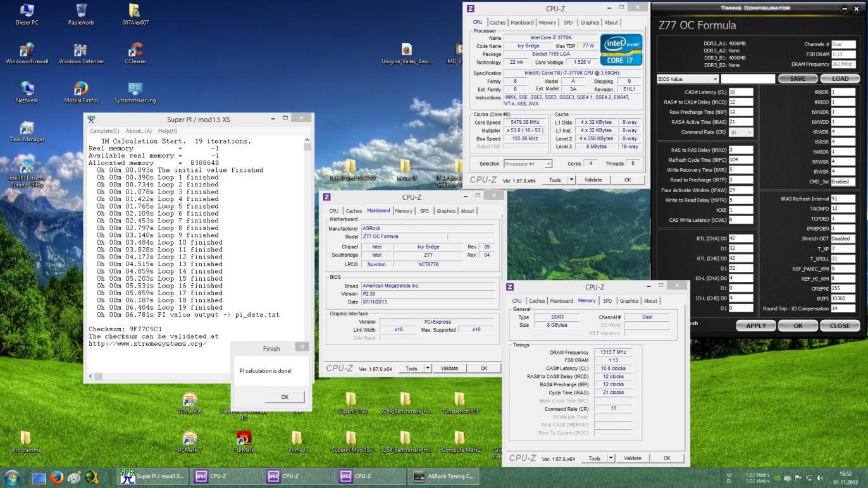Switch to ASRock Timing Configurator taskbar button
Image resolution: width=868 pixels, height=488 pixels.
tap(444, 476)
